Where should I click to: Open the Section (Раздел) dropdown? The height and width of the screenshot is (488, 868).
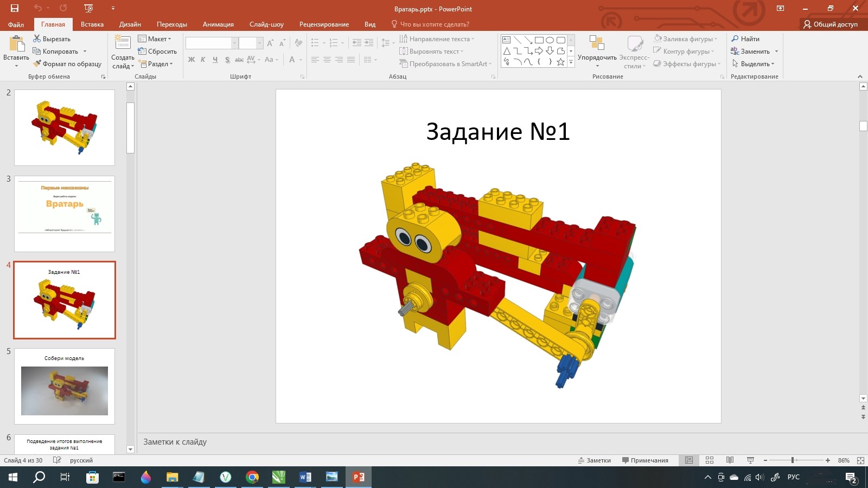click(x=156, y=64)
